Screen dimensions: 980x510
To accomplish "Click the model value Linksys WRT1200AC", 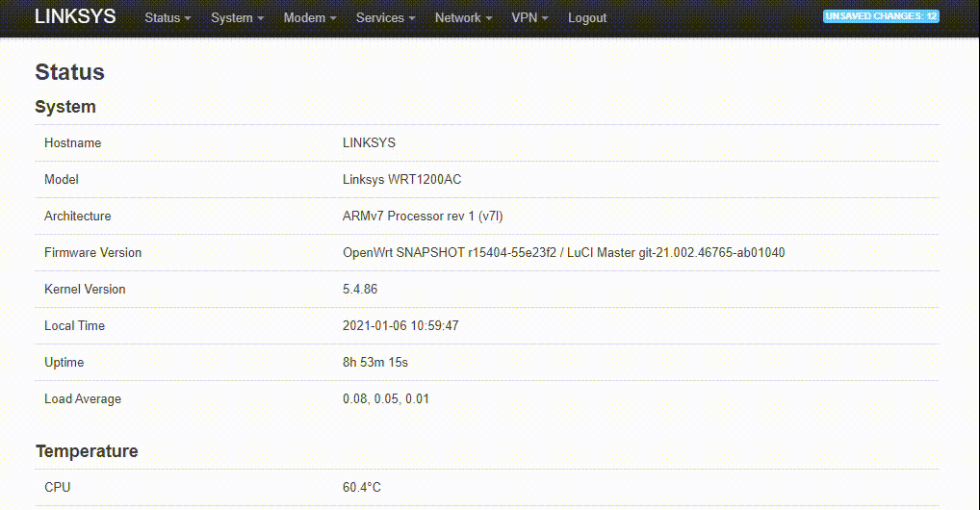I will [x=401, y=179].
